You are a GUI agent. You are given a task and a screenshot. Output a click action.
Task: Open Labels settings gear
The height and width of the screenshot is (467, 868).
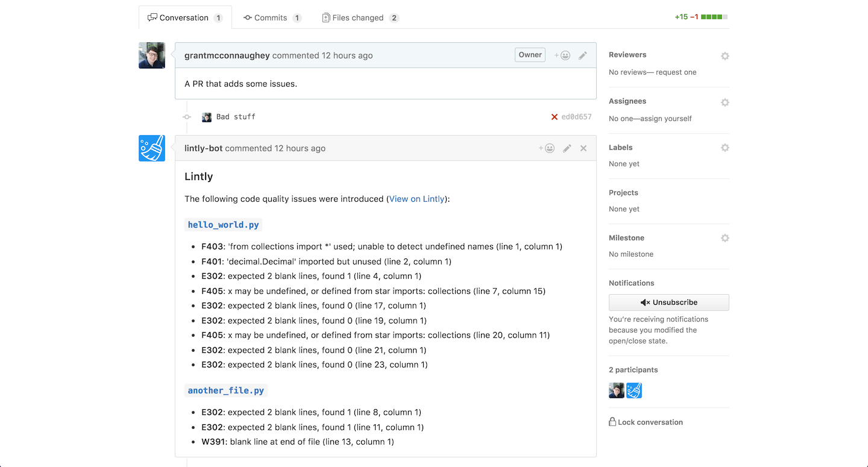pyautogui.click(x=725, y=148)
